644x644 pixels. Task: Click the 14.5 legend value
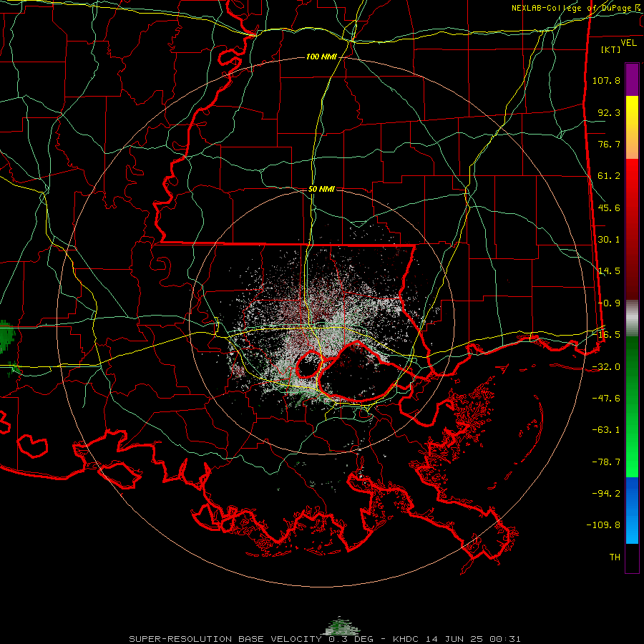[609, 271]
